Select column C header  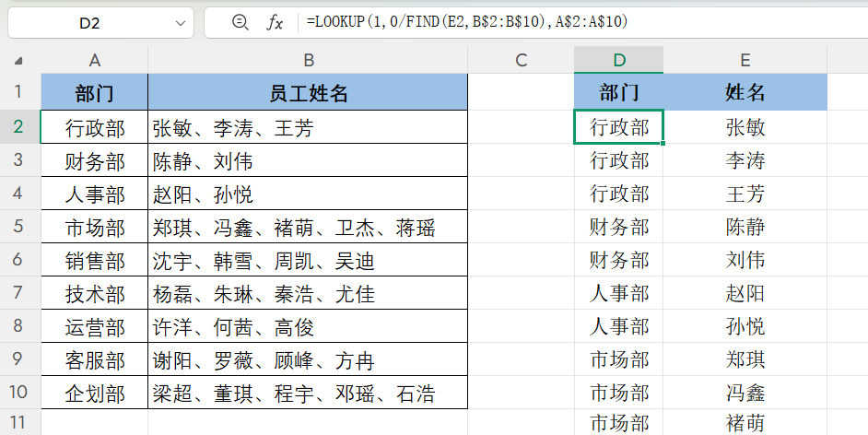point(521,61)
